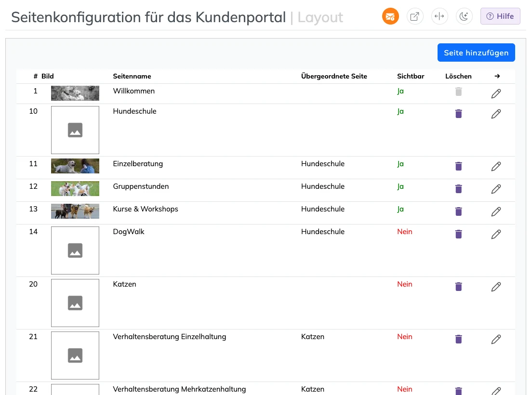Click the Übergeordnete Seite column header
Screen dimensions: 532x395
coord(334,76)
